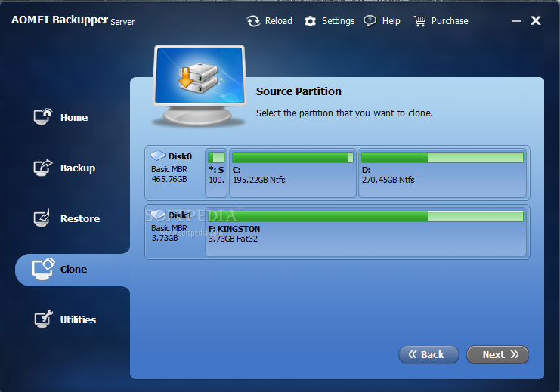Select the C: 195.22GB Ntfs partition
Viewport: 560px width, 392px height.
pos(292,173)
